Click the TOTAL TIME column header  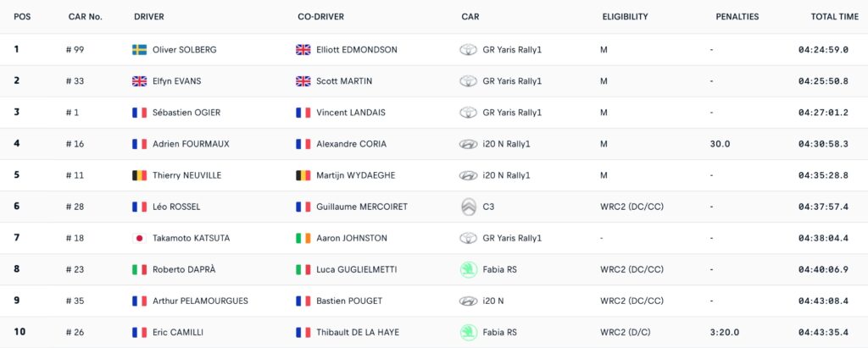click(834, 17)
